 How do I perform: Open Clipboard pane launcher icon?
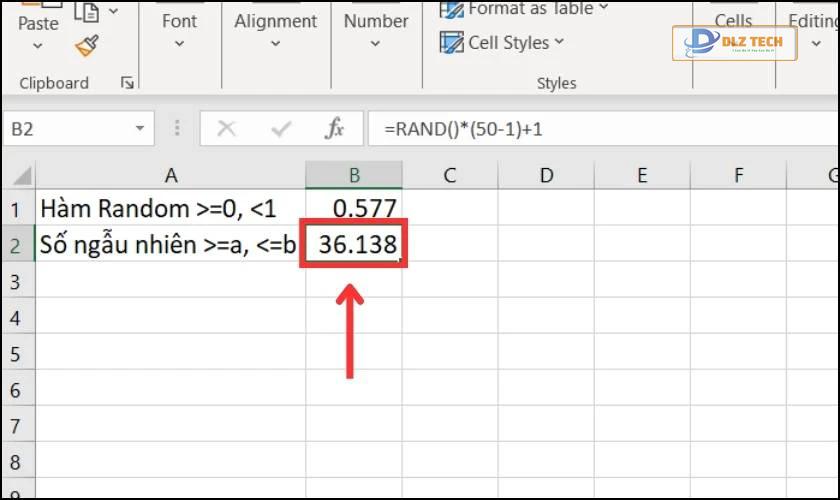click(127, 83)
